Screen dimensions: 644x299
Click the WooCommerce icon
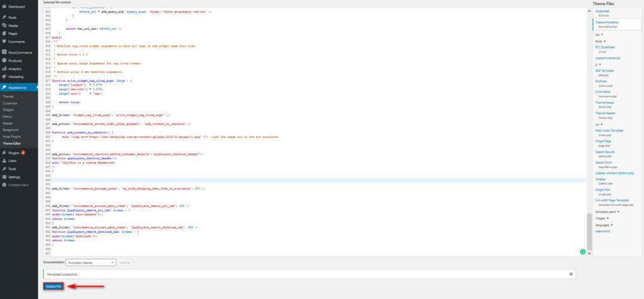(x=4, y=52)
